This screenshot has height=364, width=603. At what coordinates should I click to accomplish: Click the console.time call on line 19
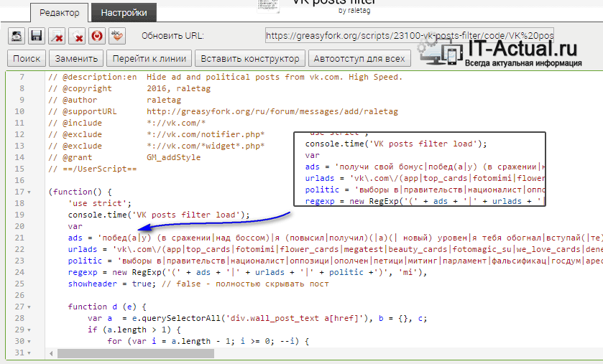[159, 215]
